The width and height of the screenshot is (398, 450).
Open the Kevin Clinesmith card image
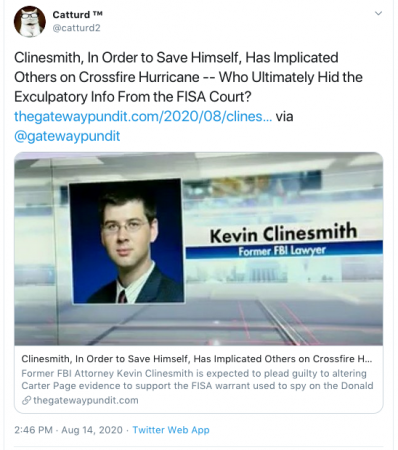coord(199,249)
